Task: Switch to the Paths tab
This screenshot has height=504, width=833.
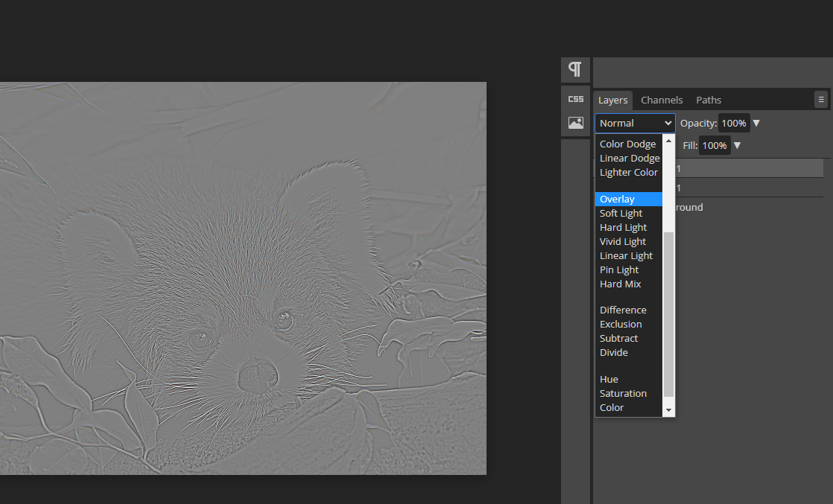Action: click(x=708, y=100)
